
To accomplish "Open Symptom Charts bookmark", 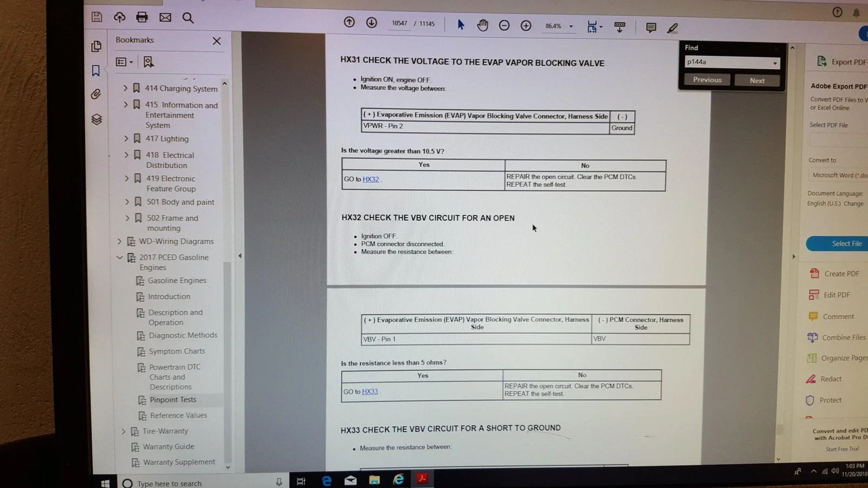I will (177, 351).
